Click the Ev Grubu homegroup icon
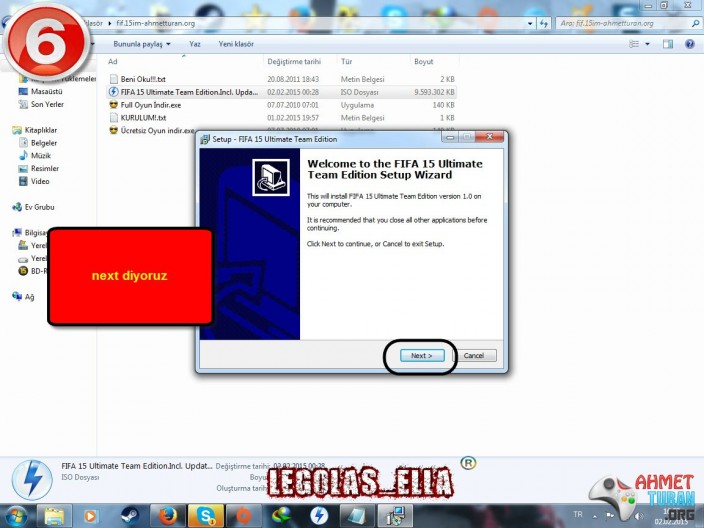 17,207
